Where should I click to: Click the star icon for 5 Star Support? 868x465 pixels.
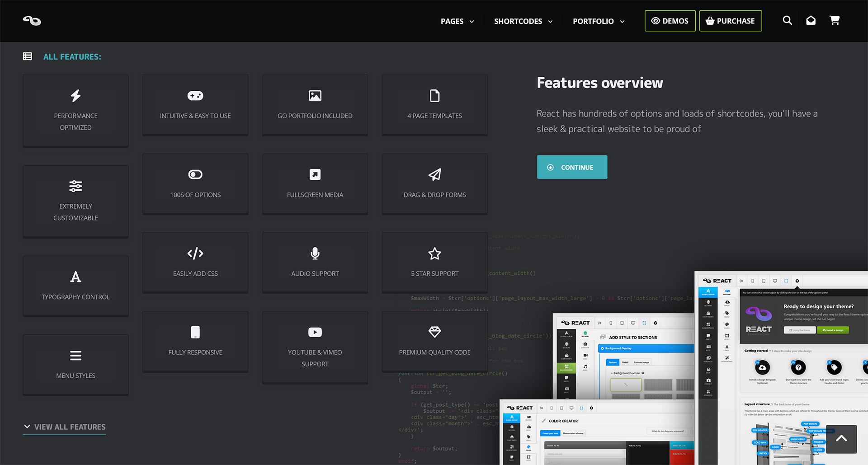[x=434, y=254]
